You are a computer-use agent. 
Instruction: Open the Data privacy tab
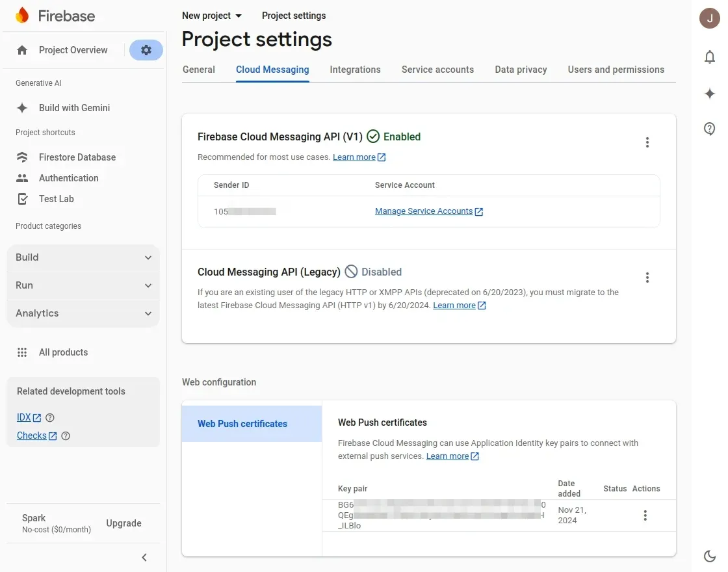pyautogui.click(x=521, y=70)
